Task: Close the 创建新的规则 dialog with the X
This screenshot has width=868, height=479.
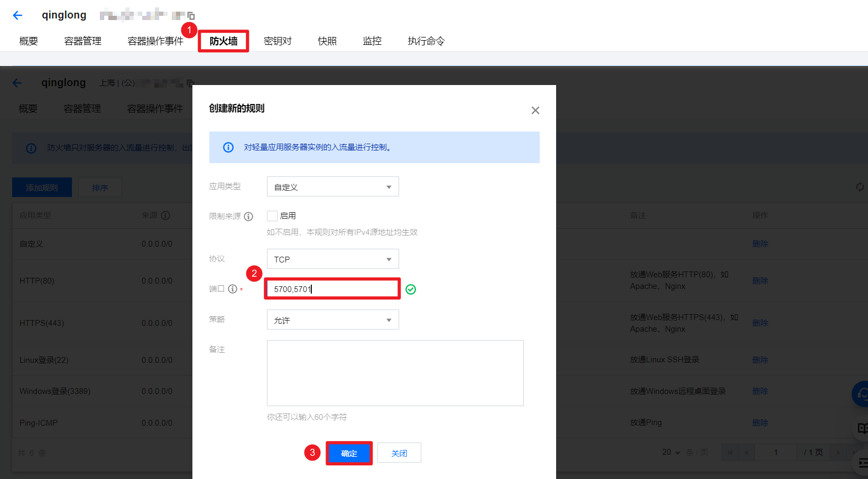Action: pyautogui.click(x=535, y=110)
